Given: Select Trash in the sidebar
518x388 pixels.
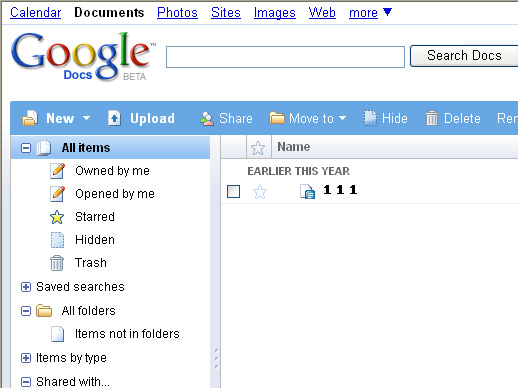Looking at the screenshot, I should 91,263.
